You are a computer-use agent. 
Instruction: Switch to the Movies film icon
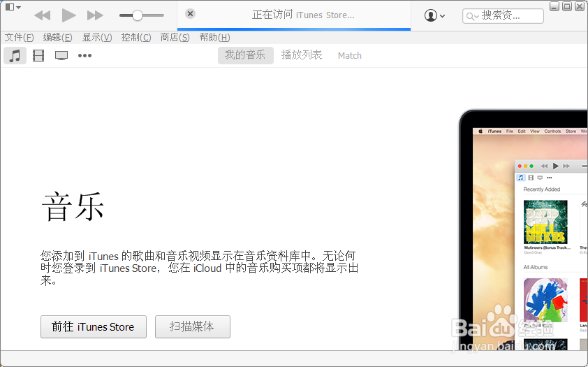pyautogui.click(x=38, y=55)
